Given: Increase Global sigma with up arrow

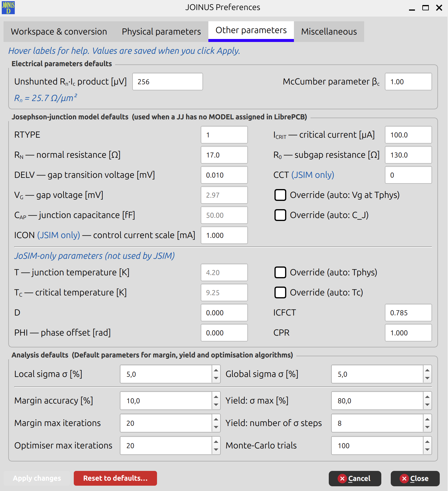Looking at the screenshot, I should click(x=427, y=370).
